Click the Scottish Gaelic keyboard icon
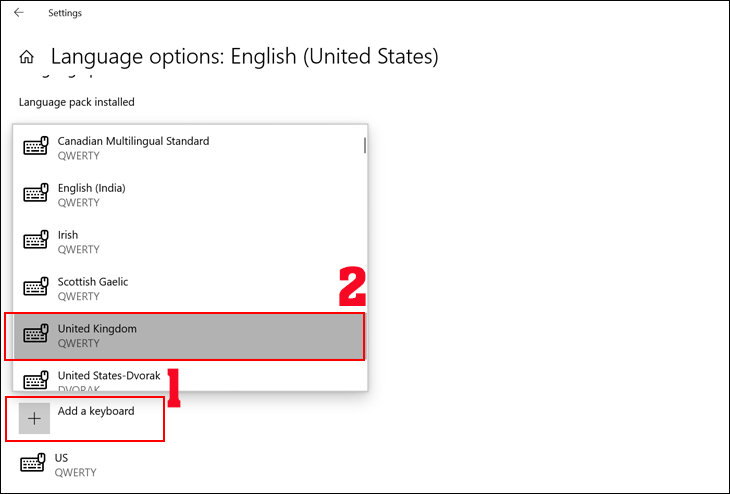Image resolution: width=730 pixels, height=494 pixels. 36,289
